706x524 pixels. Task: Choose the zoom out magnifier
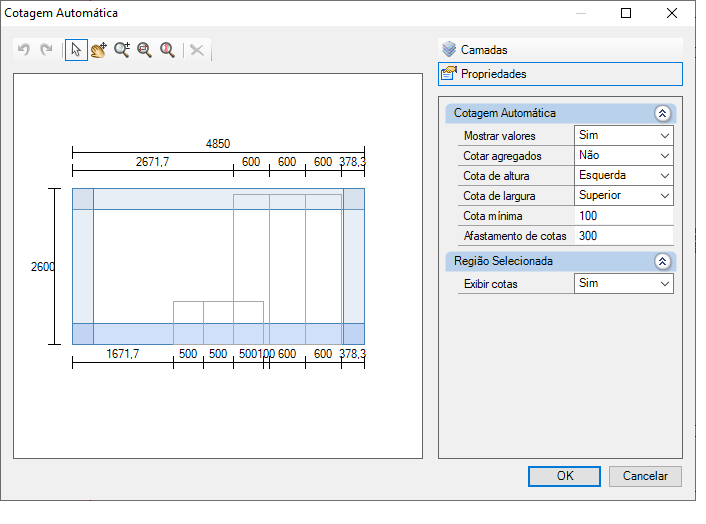click(x=145, y=50)
